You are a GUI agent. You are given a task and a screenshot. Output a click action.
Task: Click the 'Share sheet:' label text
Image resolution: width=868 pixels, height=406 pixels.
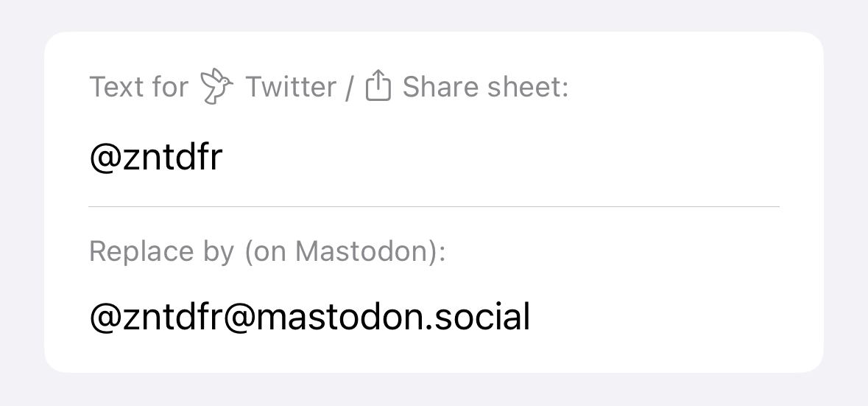point(485,87)
